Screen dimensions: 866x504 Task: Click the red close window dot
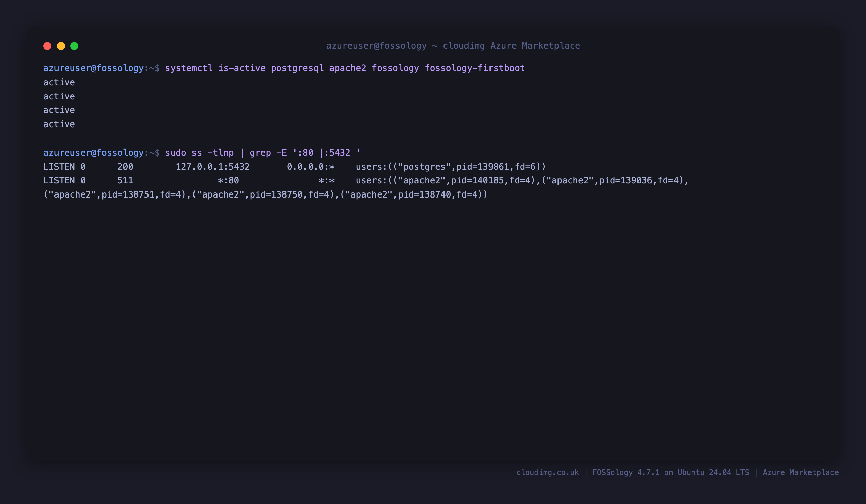pos(47,46)
